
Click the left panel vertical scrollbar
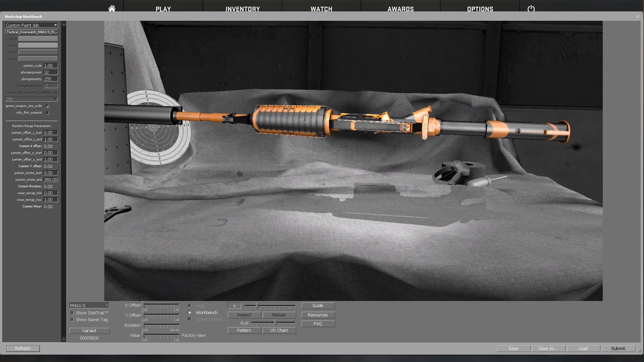pyautogui.click(x=63, y=181)
